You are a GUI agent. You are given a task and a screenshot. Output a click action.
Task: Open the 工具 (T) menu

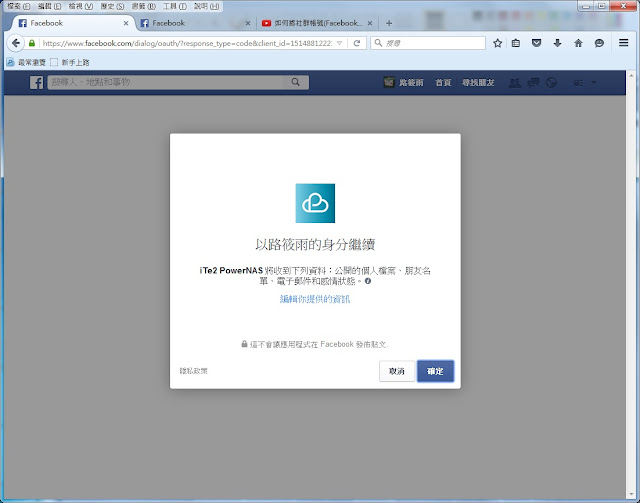point(175,6)
